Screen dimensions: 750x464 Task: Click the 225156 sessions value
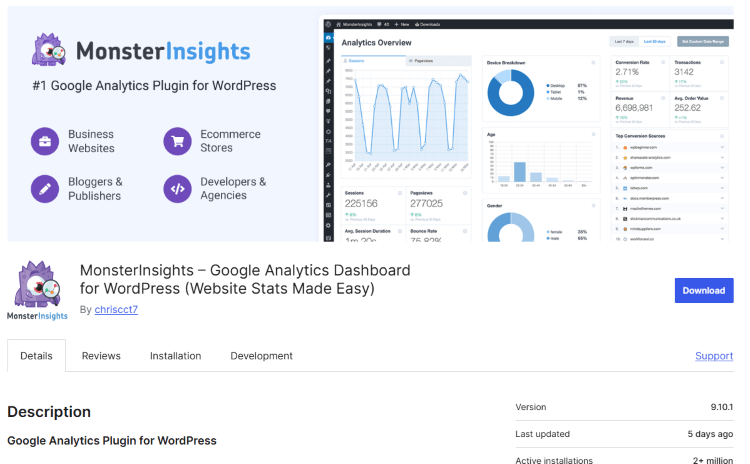click(x=361, y=204)
